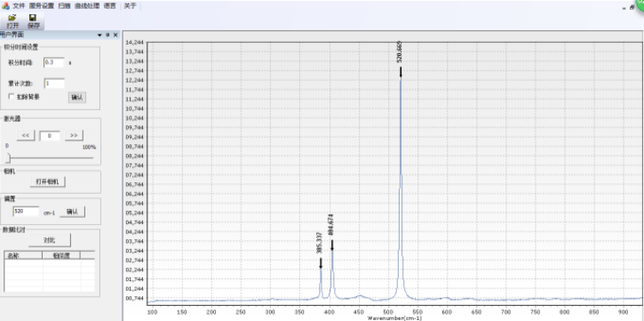Decrease laser power with << button
Screen dimensions: 644x321
coord(26,135)
